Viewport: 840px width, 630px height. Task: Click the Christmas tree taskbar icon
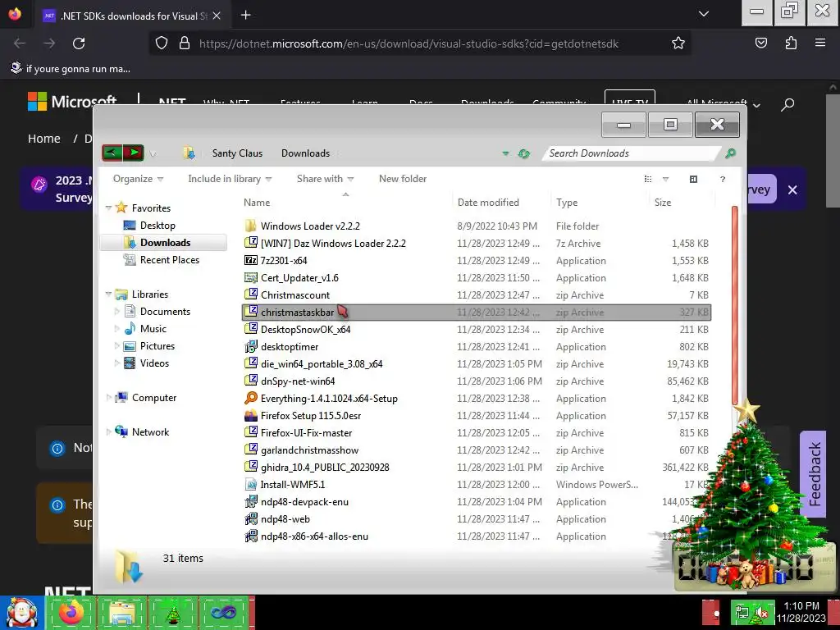tap(173, 613)
